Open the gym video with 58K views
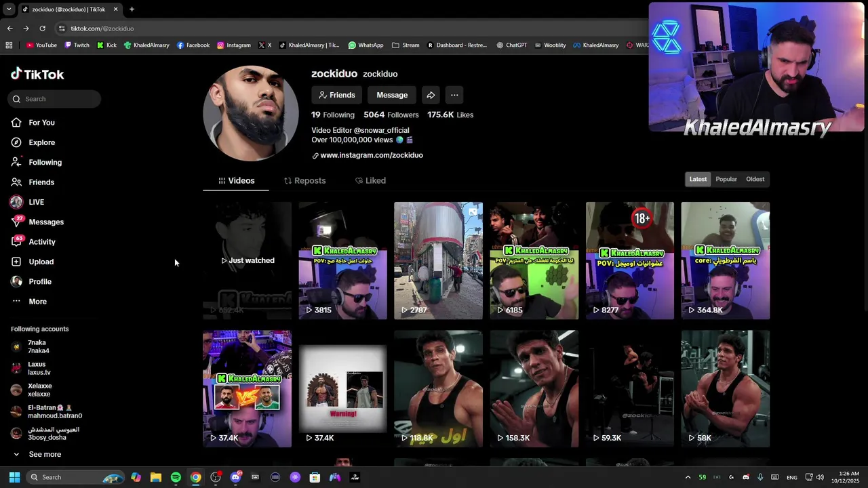868x488 pixels. coord(726,389)
